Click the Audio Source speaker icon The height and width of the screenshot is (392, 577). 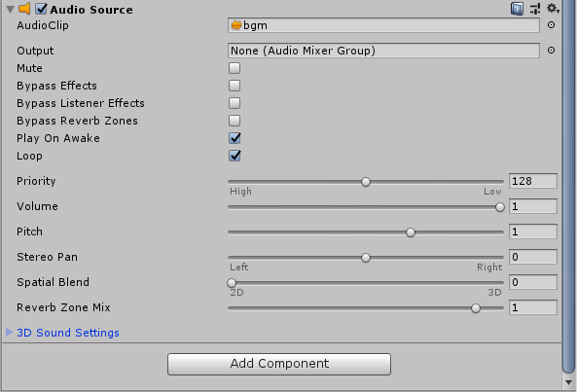[24, 9]
